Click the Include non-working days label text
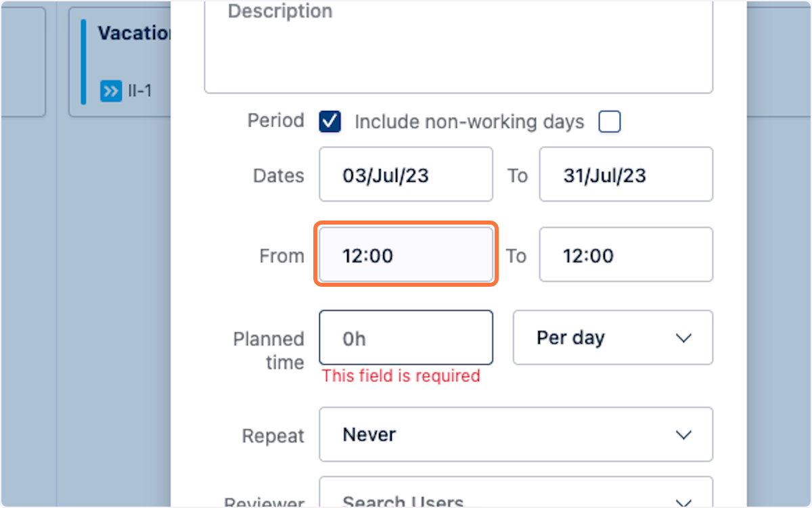The width and height of the screenshot is (812, 508). tap(469, 122)
